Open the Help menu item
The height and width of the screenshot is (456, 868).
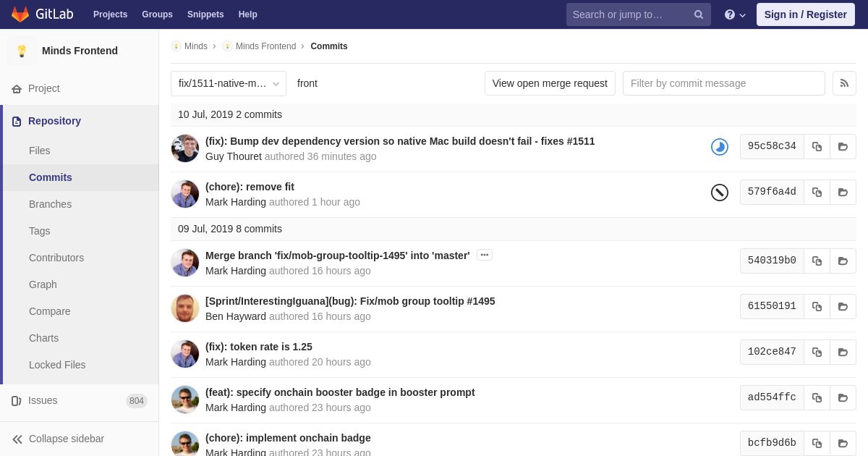point(248,14)
